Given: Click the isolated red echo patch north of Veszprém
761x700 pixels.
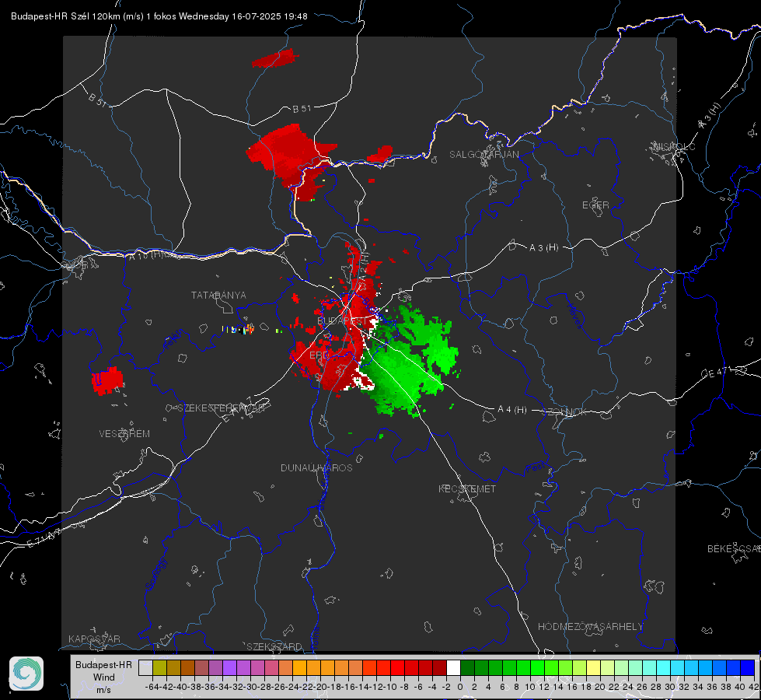Looking at the screenshot, I should click(x=108, y=380).
